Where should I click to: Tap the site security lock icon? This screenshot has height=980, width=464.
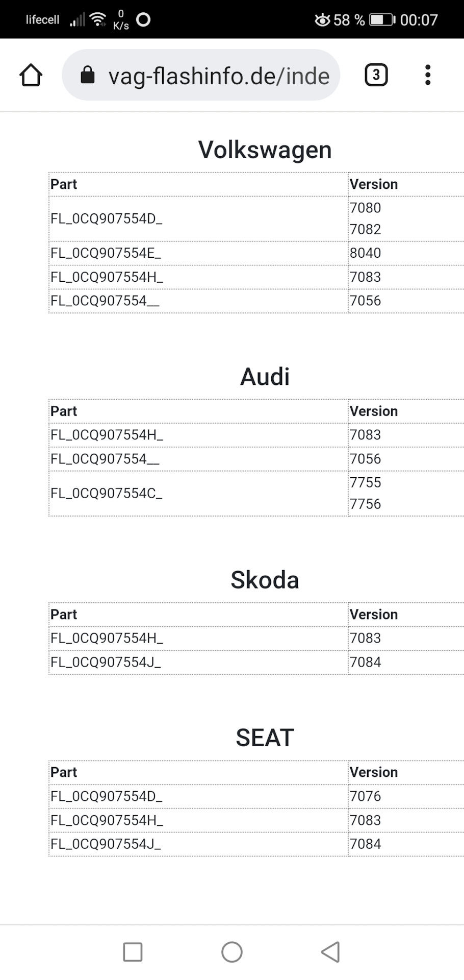(x=88, y=75)
